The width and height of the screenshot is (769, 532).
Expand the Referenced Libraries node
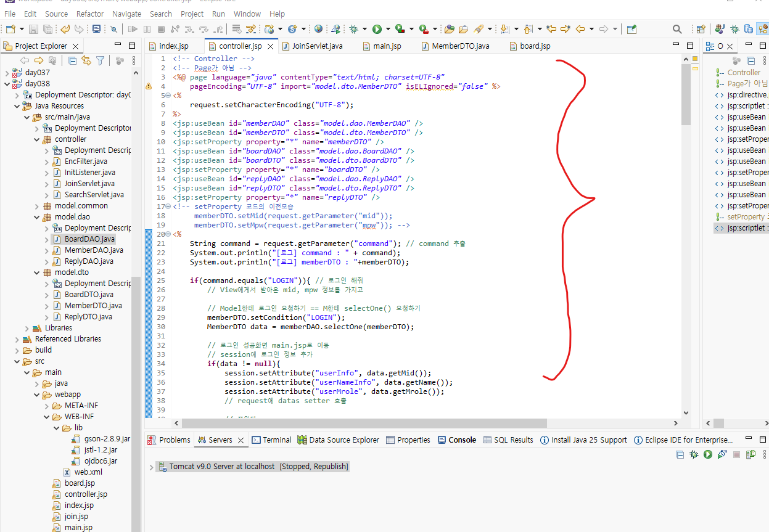(x=18, y=339)
